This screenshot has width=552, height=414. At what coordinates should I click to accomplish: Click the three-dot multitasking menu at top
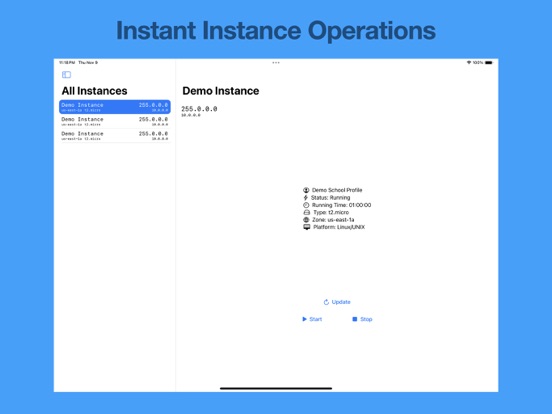[x=276, y=63]
